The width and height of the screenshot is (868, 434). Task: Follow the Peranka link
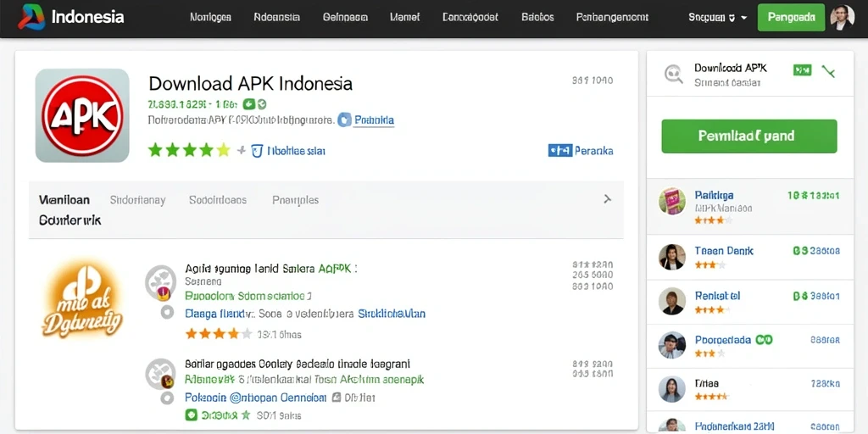click(594, 151)
